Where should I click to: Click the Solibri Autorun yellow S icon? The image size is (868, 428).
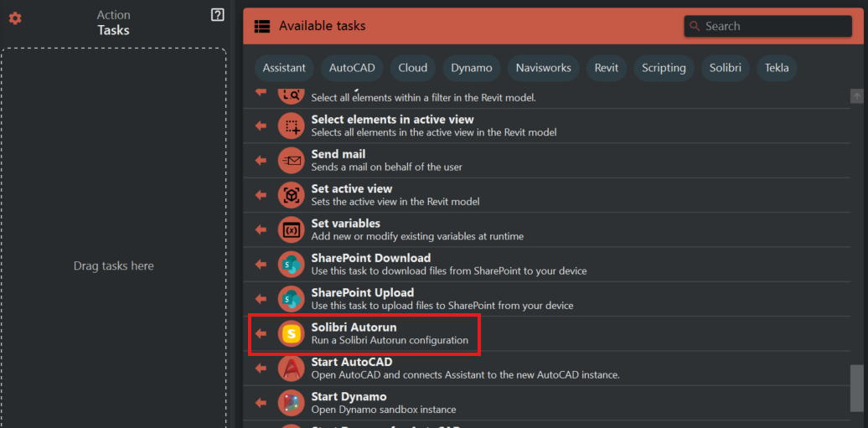point(292,333)
